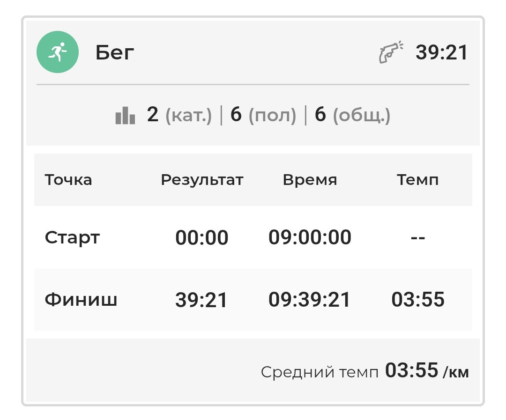Click the Старт result 00:00

[x=201, y=238]
